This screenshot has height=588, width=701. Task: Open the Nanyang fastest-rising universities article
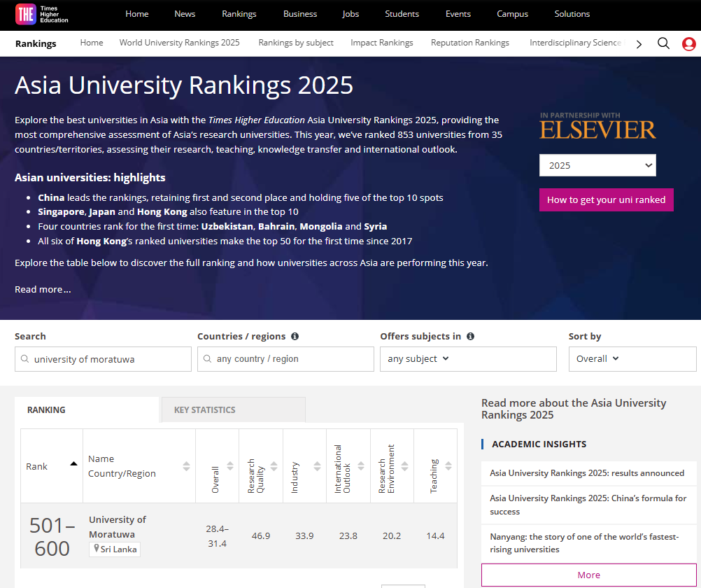[584, 542]
